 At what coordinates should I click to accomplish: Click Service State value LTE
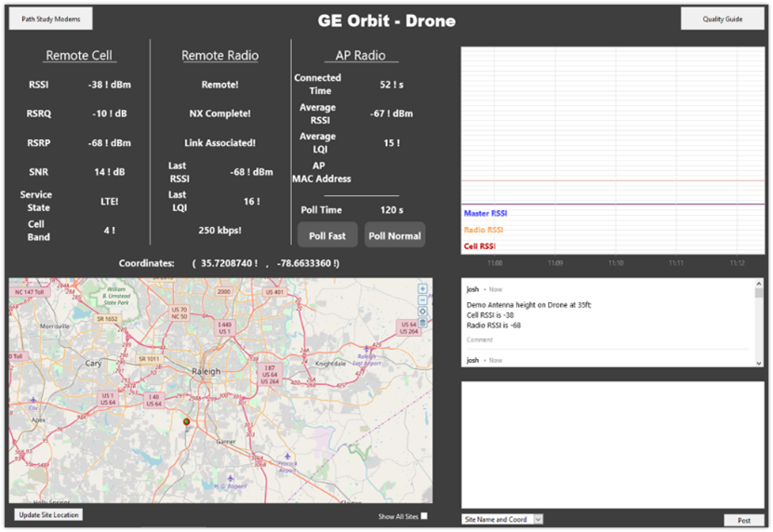pos(110,201)
